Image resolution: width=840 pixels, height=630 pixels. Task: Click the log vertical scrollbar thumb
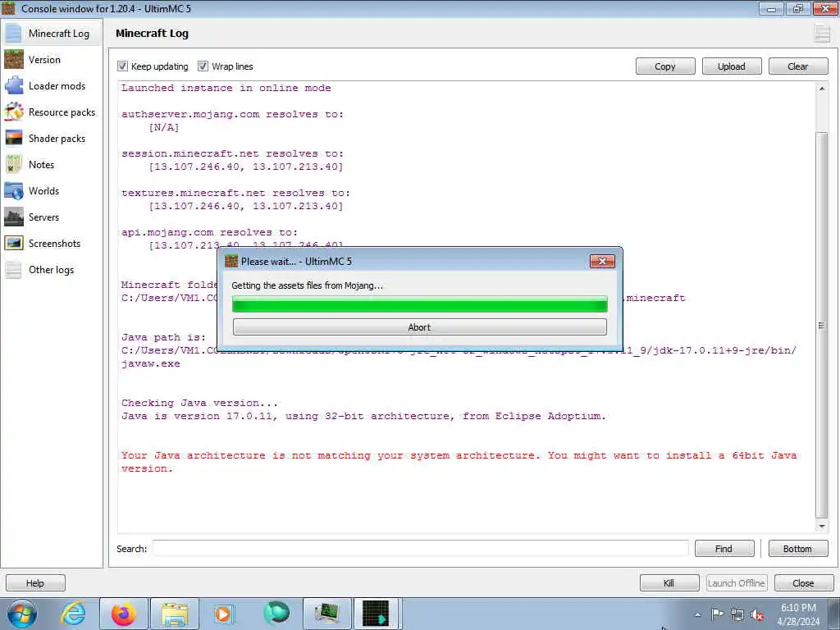point(821,325)
